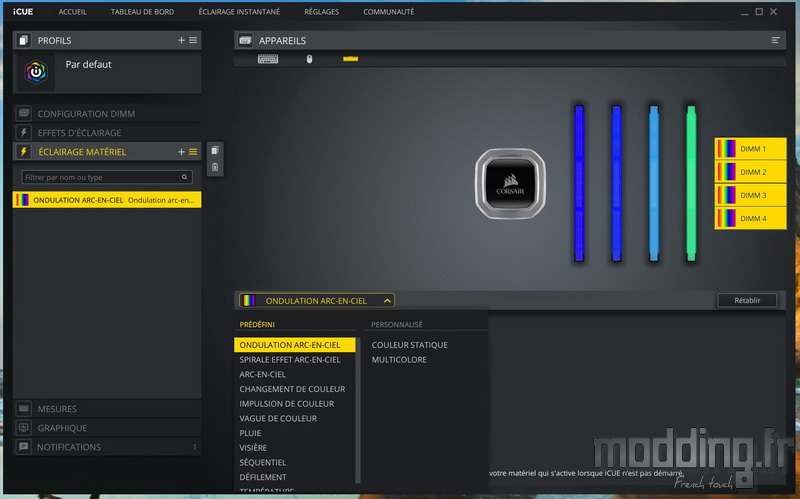Open the Tableau de Bord tab

[x=142, y=12]
